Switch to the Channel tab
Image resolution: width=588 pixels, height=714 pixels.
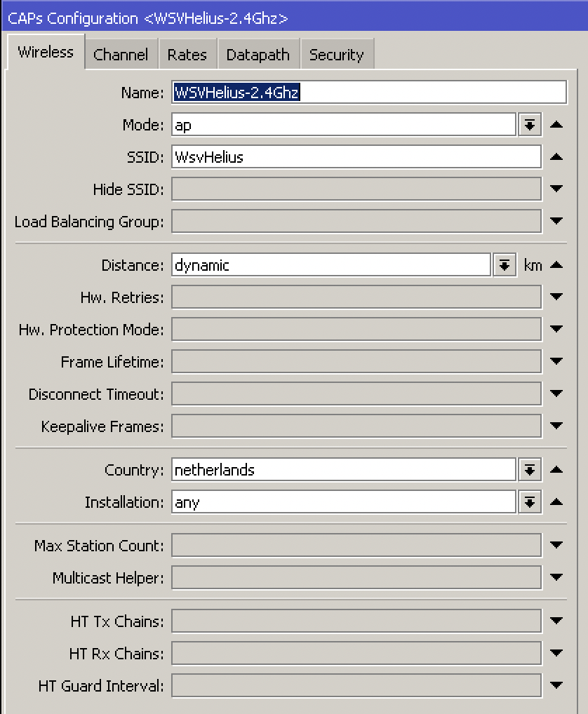click(x=121, y=54)
